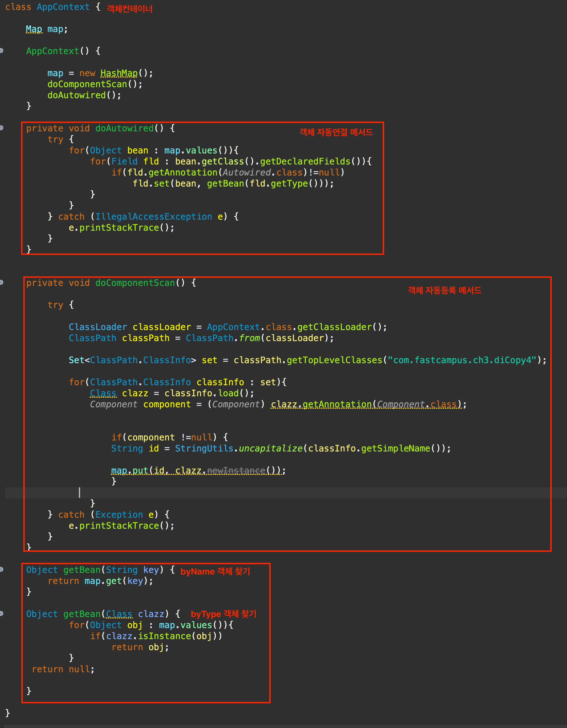Screen dimensions: 567x728
Task: Collapse the doComponentScan method fold marker
Action: point(1,283)
